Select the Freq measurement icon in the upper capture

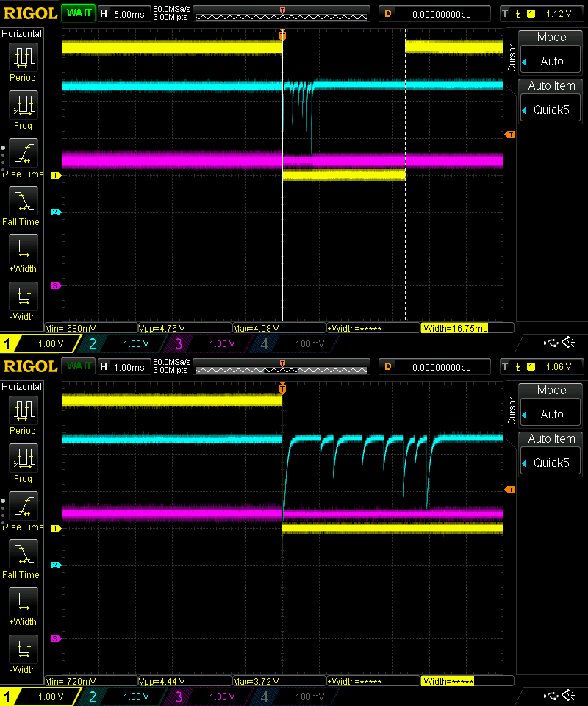24,105
